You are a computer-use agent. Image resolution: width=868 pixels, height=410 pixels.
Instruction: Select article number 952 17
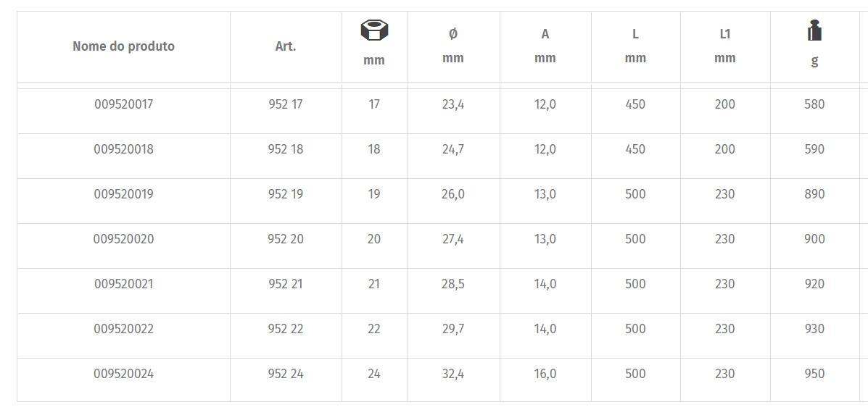[x=286, y=104]
